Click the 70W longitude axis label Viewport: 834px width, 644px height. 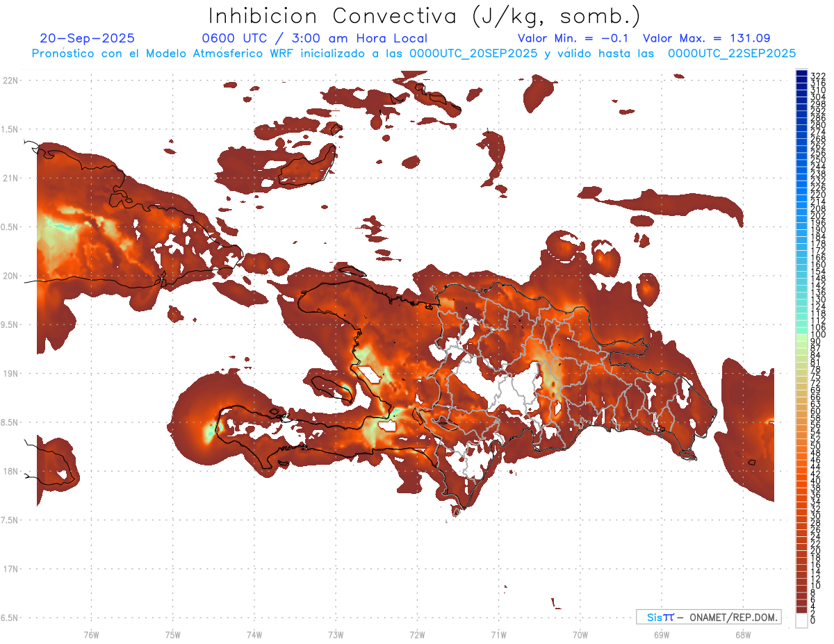click(x=580, y=634)
